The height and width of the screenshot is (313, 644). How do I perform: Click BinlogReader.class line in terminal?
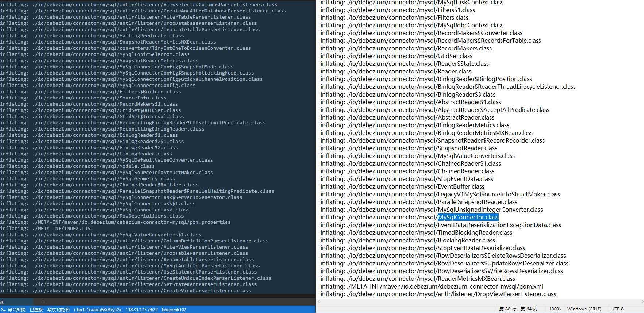click(x=86, y=154)
